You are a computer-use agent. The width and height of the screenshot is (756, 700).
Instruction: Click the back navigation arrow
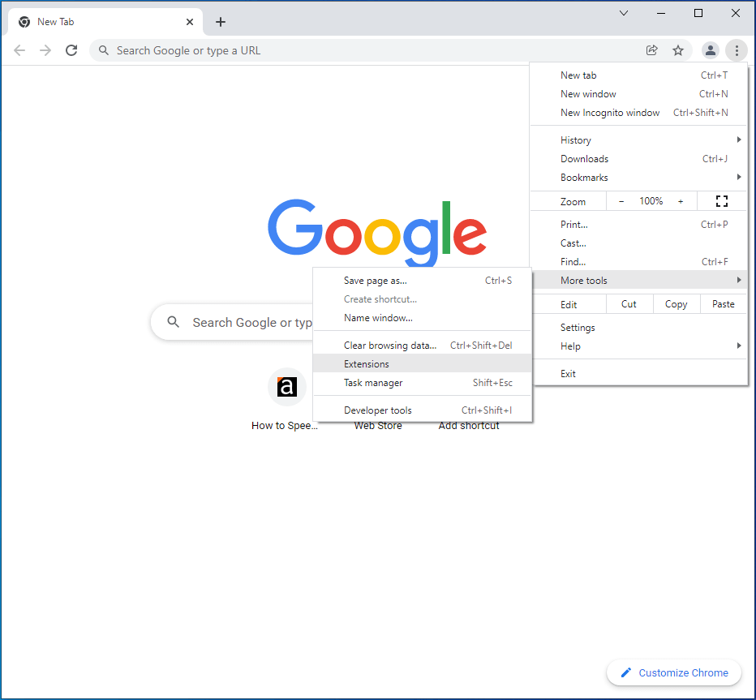[19, 49]
